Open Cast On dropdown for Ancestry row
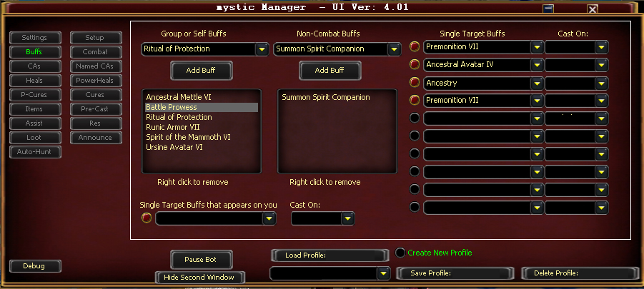 coord(601,83)
